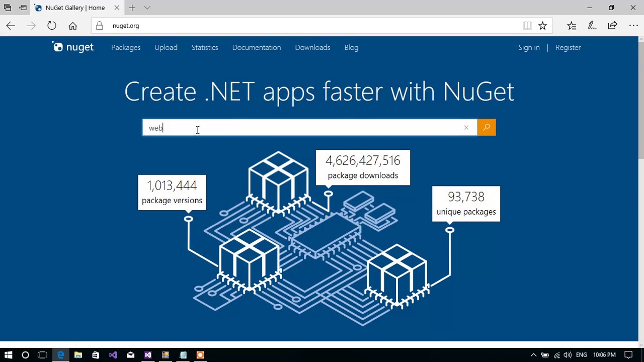Show hidden system tray icons
Screen dimensions: 644x362
(533, 355)
